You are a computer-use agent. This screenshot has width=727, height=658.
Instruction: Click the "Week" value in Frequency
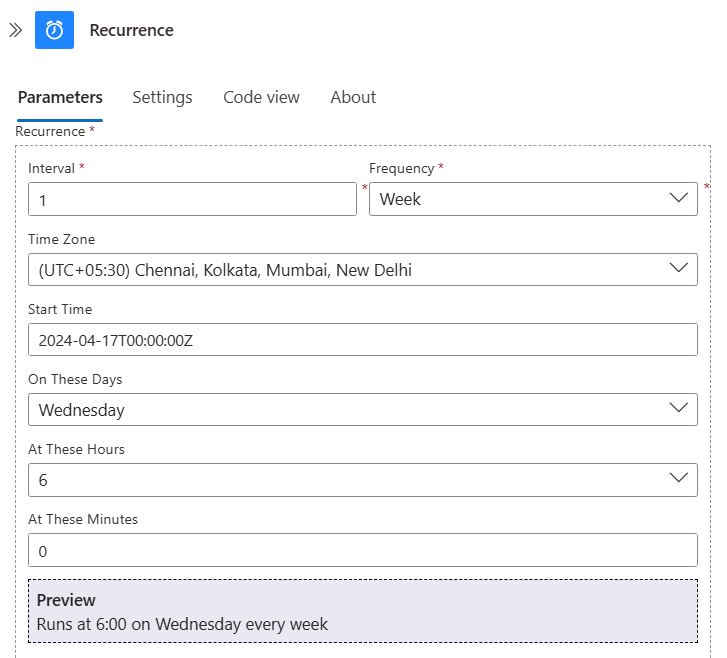point(400,200)
